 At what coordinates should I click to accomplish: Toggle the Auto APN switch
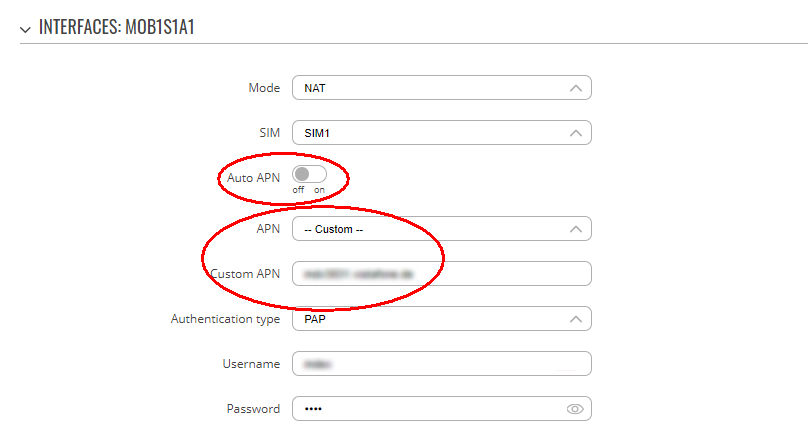point(309,174)
